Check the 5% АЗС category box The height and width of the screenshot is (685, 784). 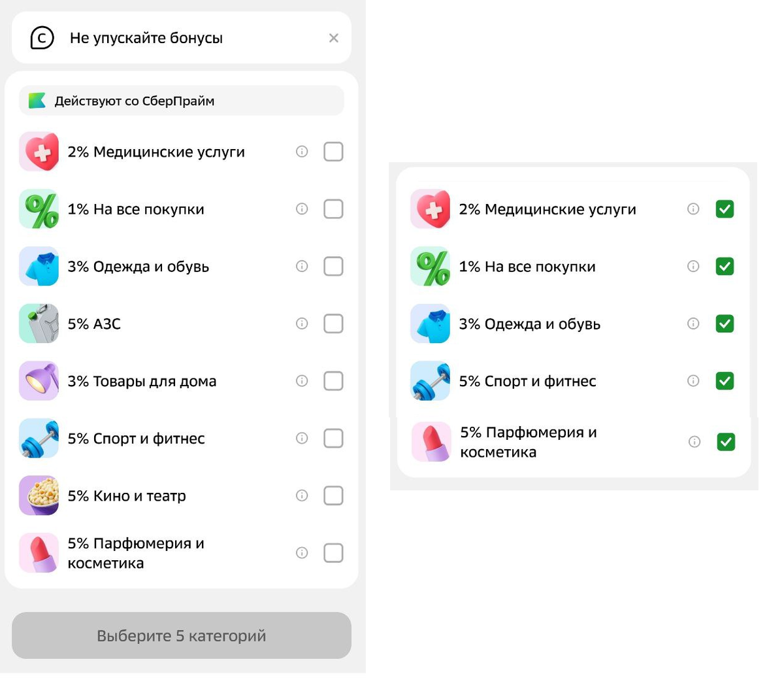pyautogui.click(x=333, y=324)
